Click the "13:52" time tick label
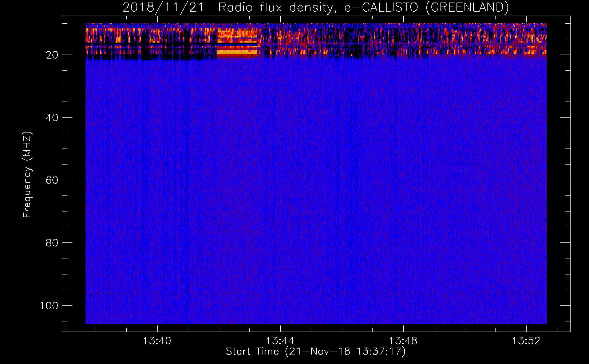The height and width of the screenshot is (364, 589). point(526,341)
